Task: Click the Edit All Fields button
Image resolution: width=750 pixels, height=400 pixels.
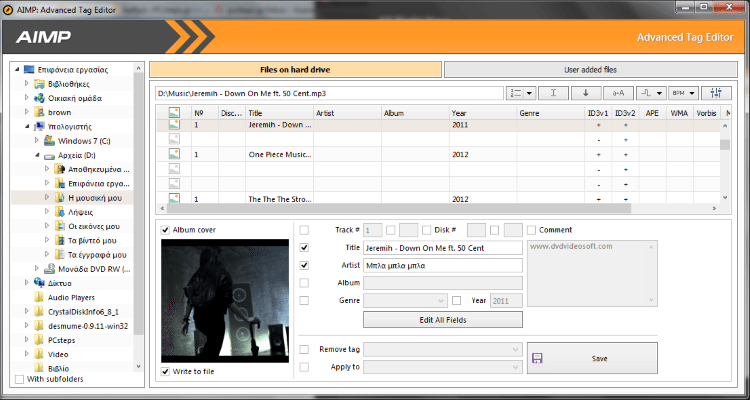Action: point(443,320)
